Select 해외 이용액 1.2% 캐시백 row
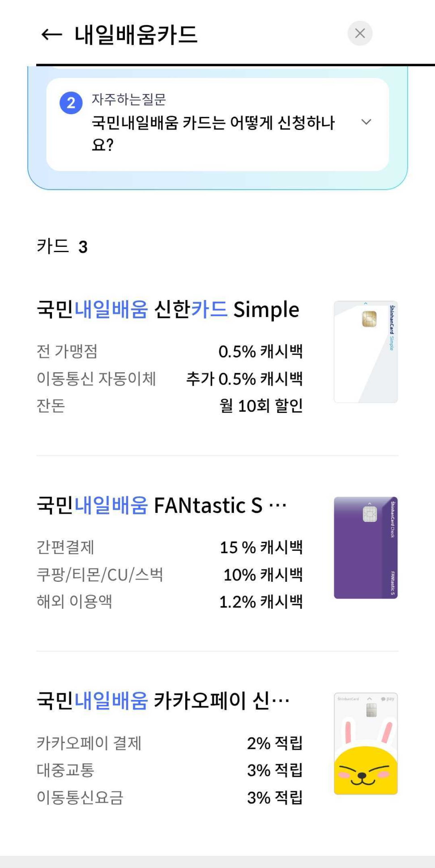 170,602
